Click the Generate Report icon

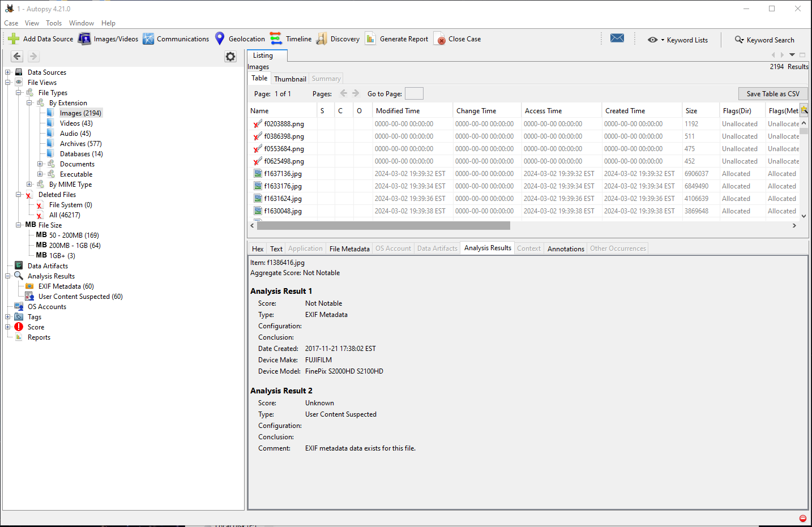370,38
